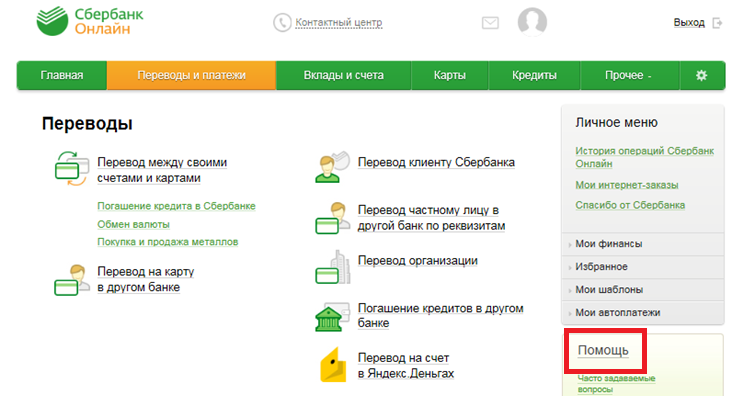Switch to the Карты tab
This screenshot has width=739, height=414.
(450, 75)
